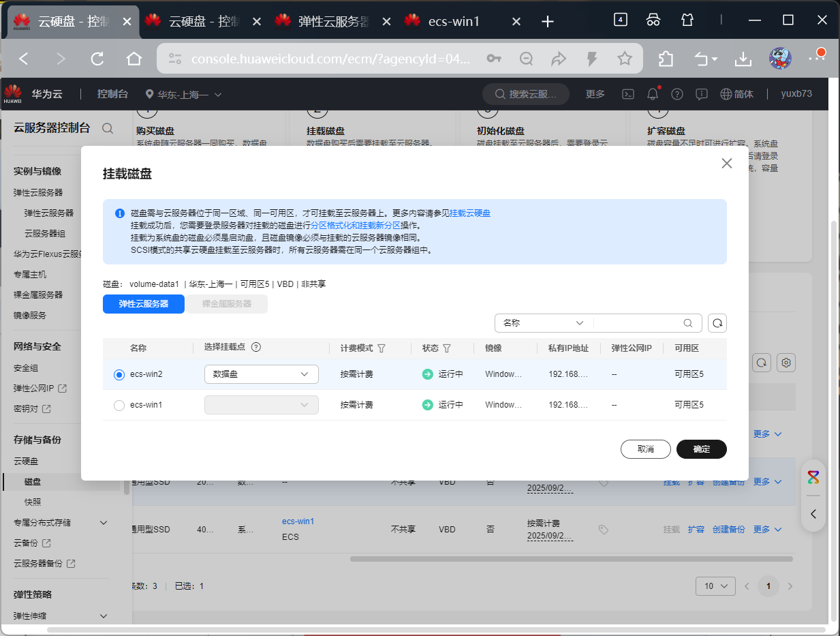Open the 简体 language selector
This screenshot has width=840, height=636.
click(x=737, y=94)
